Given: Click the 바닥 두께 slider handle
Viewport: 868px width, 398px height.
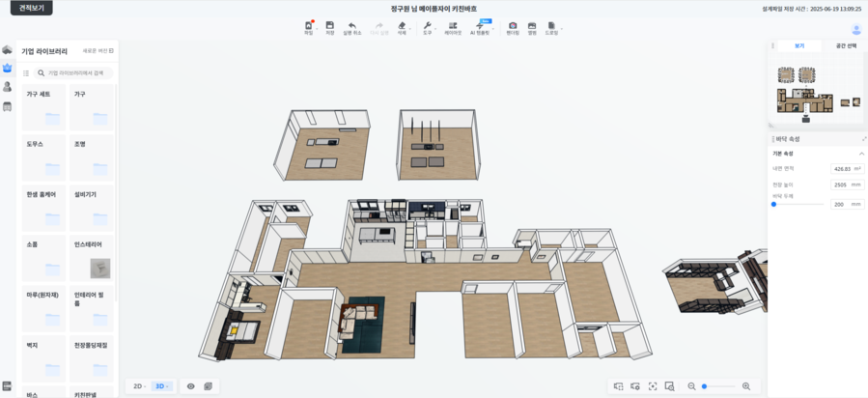Looking at the screenshot, I should tap(773, 205).
